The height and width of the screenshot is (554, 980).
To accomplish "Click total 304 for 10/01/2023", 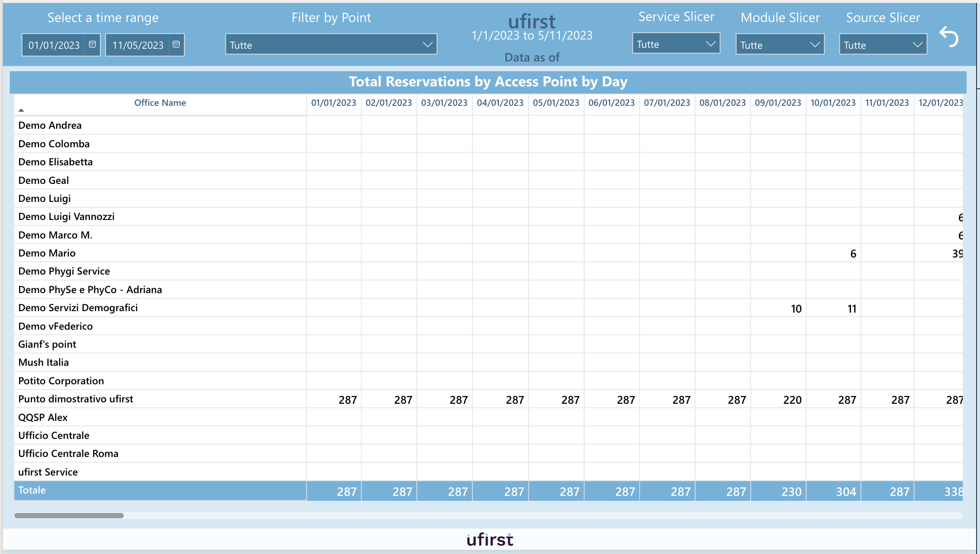I will pos(846,492).
